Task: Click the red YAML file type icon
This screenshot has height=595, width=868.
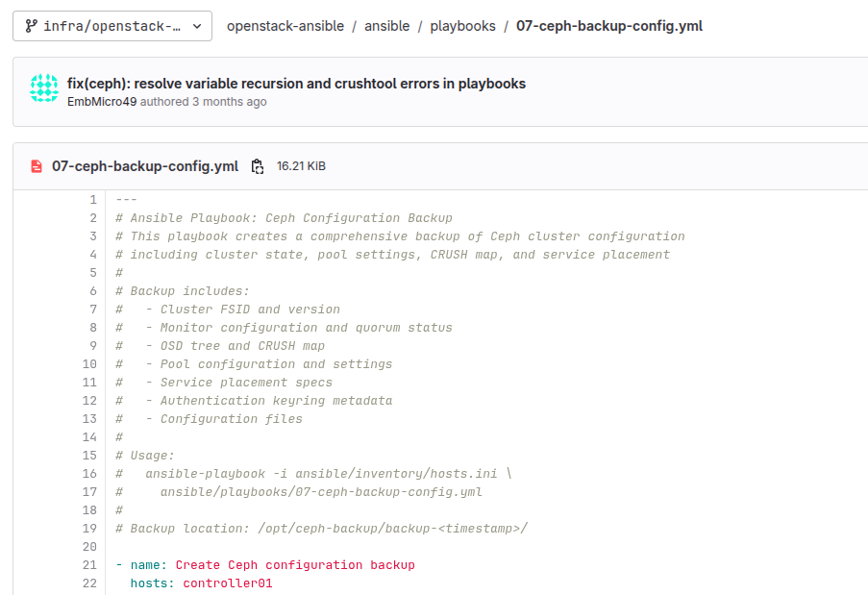Action: pyautogui.click(x=37, y=166)
